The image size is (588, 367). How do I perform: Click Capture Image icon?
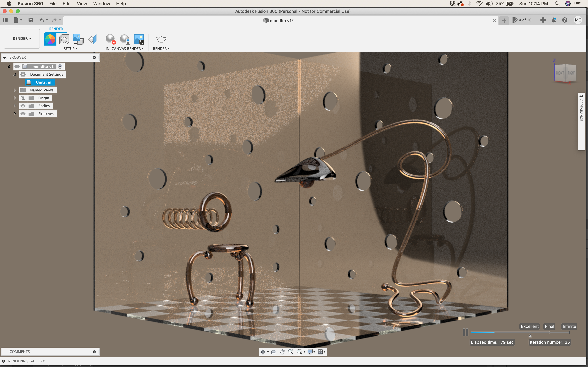pos(139,39)
